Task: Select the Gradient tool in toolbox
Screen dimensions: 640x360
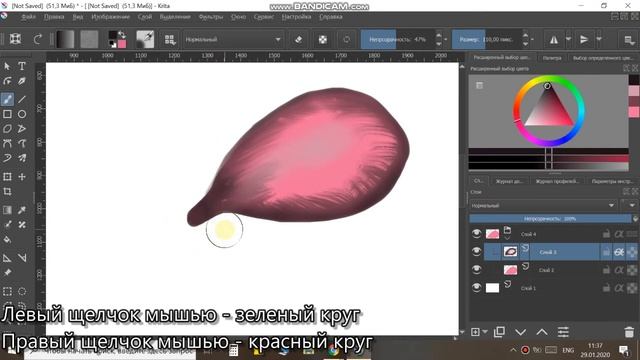Action: [7, 210]
